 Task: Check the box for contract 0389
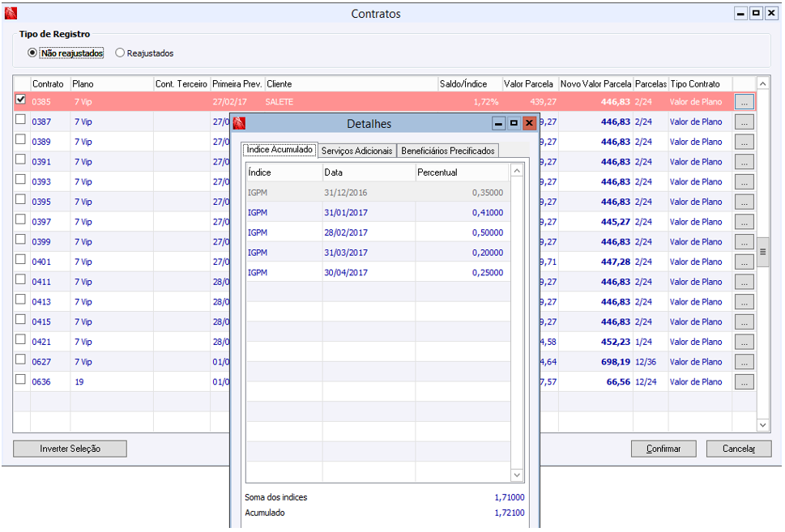pos(21,140)
